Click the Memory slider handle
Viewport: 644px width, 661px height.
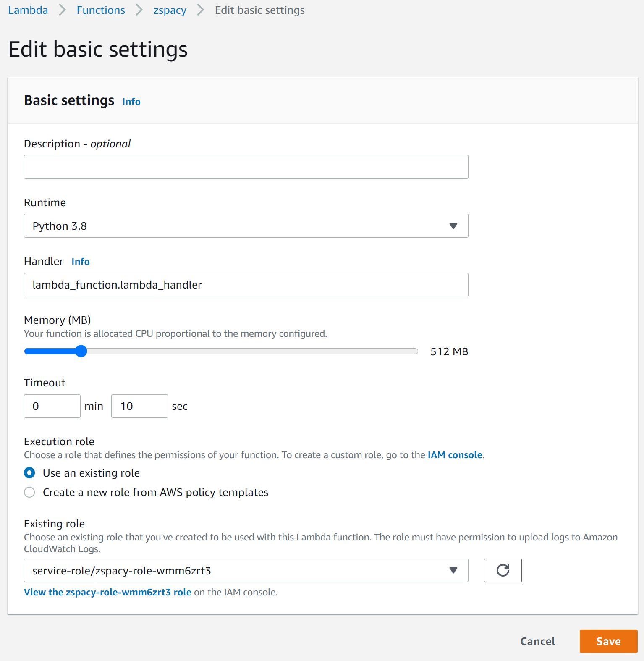coord(81,351)
